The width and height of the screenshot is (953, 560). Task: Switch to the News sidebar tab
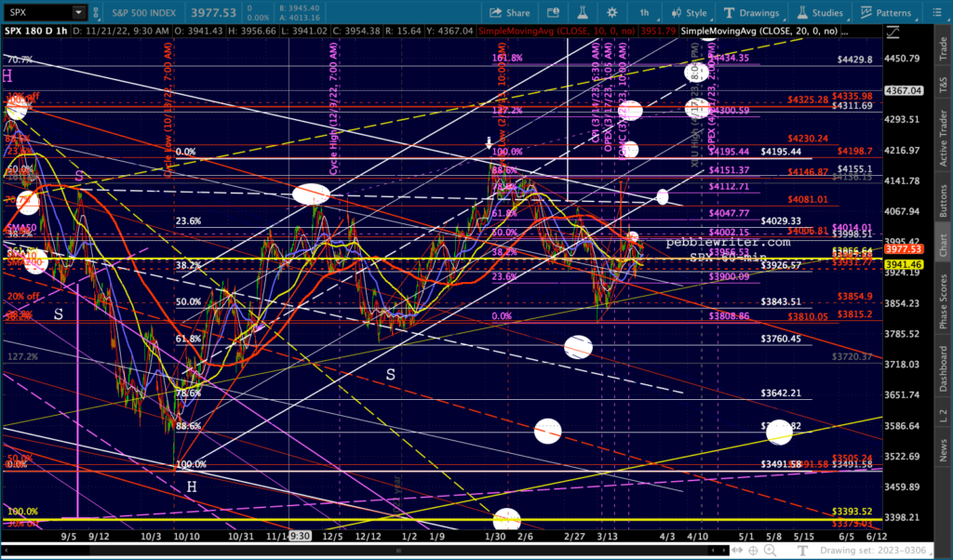coord(944,450)
